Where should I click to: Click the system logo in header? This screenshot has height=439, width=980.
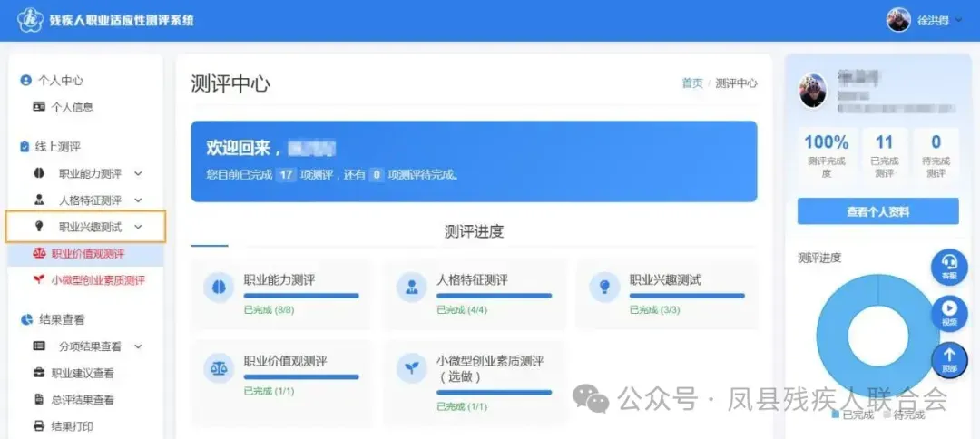pyautogui.click(x=31, y=19)
